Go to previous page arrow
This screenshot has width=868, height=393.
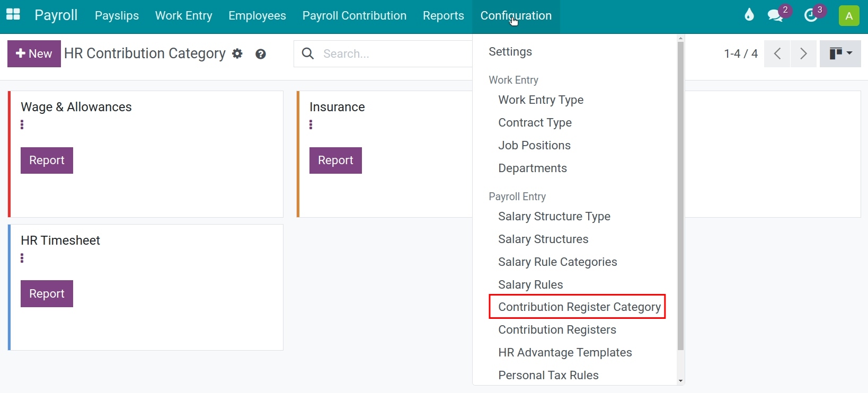(x=777, y=53)
